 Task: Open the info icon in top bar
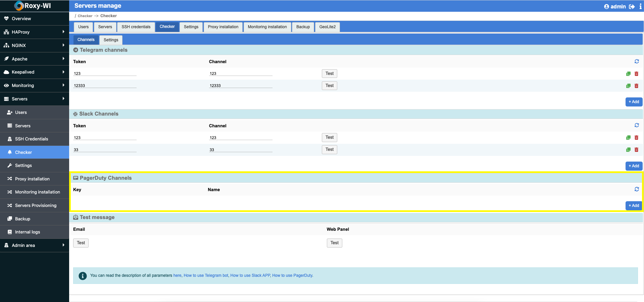640,6
